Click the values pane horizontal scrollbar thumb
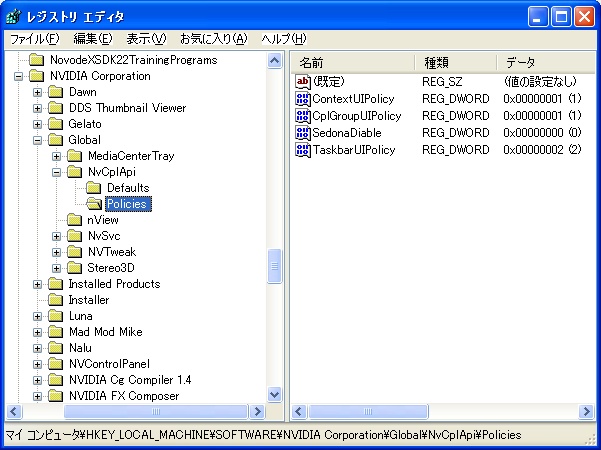Image resolution: width=601 pixels, height=450 pixels. [368, 412]
